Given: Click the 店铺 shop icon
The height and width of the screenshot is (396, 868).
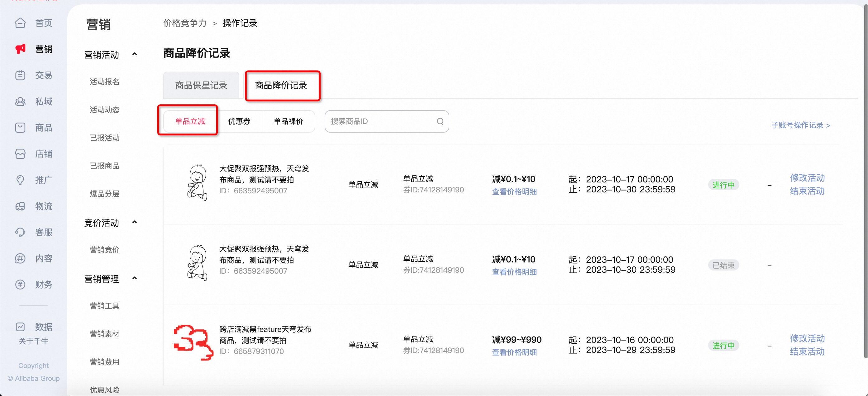Looking at the screenshot, I should (20, 153).
